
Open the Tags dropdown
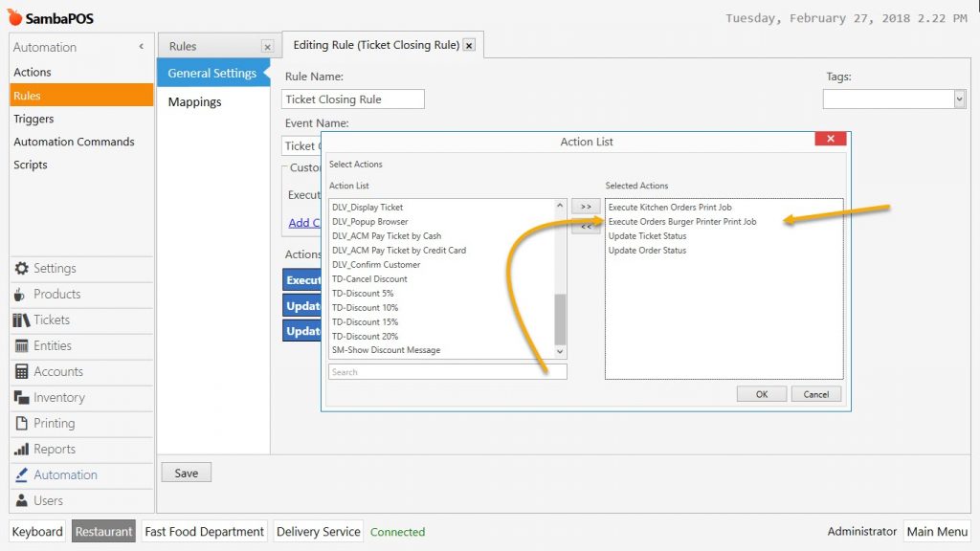pyautogui.click(x=959, y=99)
